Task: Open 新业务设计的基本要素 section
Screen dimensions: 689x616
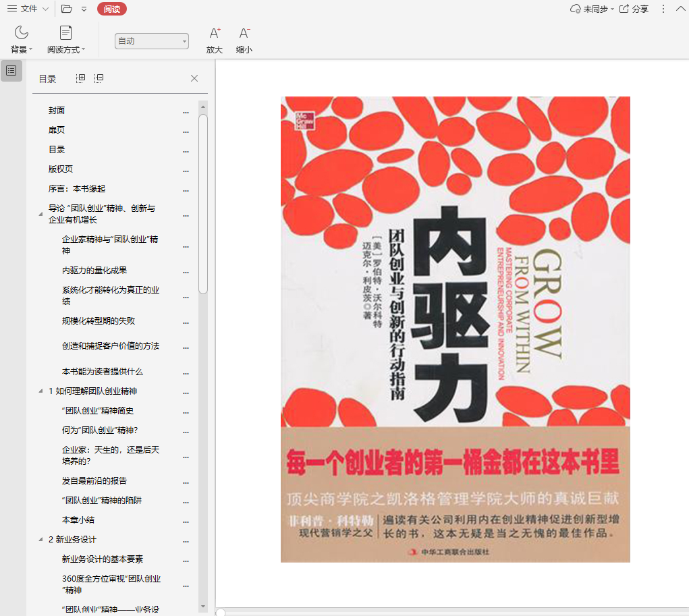Action: 103,559
